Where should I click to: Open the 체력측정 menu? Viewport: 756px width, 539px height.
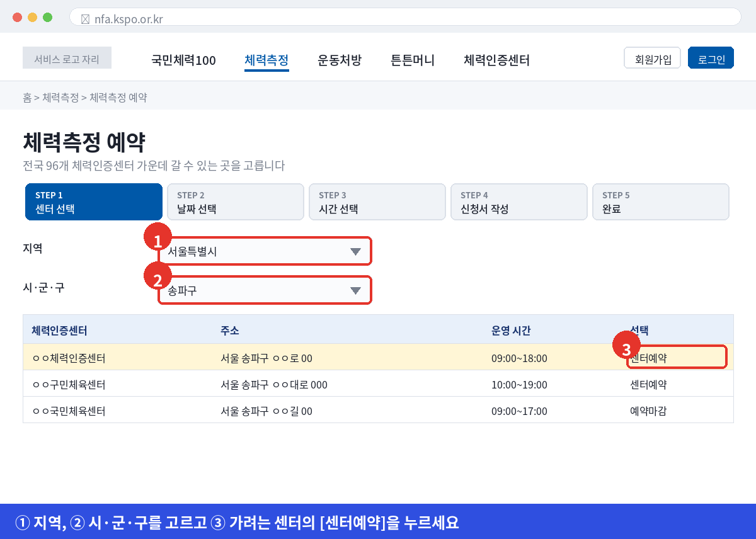point(266,60)
